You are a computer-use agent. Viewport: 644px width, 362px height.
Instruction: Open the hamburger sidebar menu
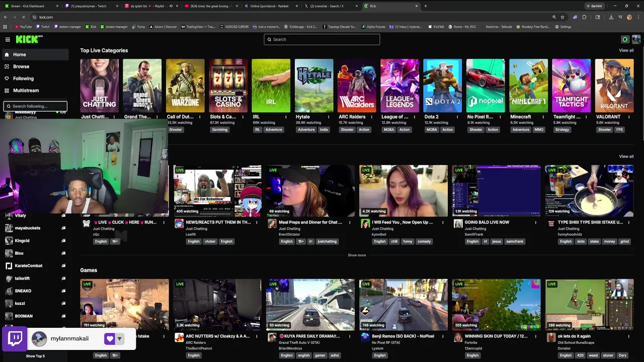8,39
